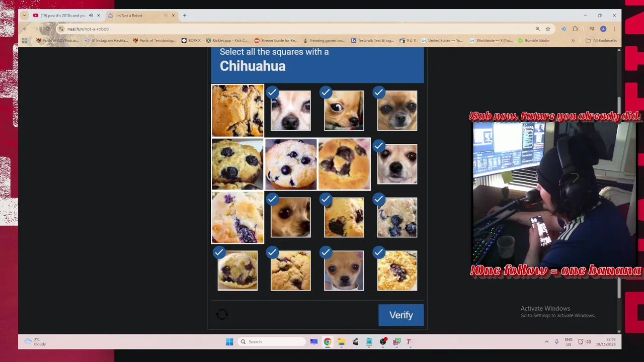
Task: Bookmark this page with the star icon
Action: [548, 29]
